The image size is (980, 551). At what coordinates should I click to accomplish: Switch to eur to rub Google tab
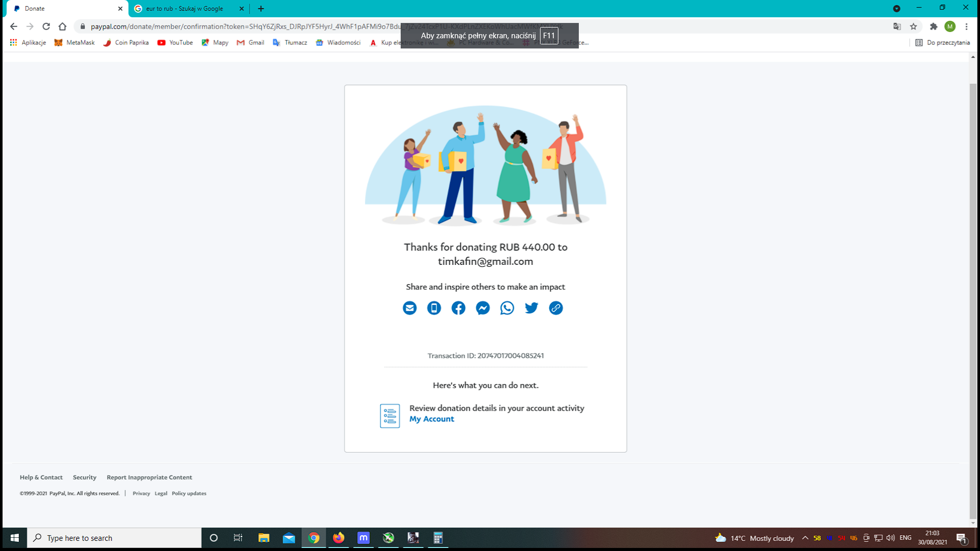pos(185,9)
